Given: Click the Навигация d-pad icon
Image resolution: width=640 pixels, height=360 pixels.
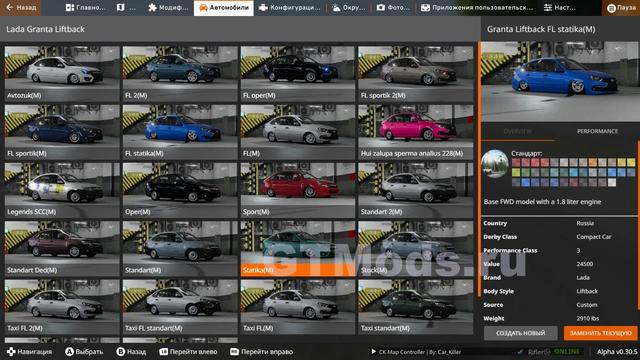Looking at the screenshot, I should click(x=11, y=351).
